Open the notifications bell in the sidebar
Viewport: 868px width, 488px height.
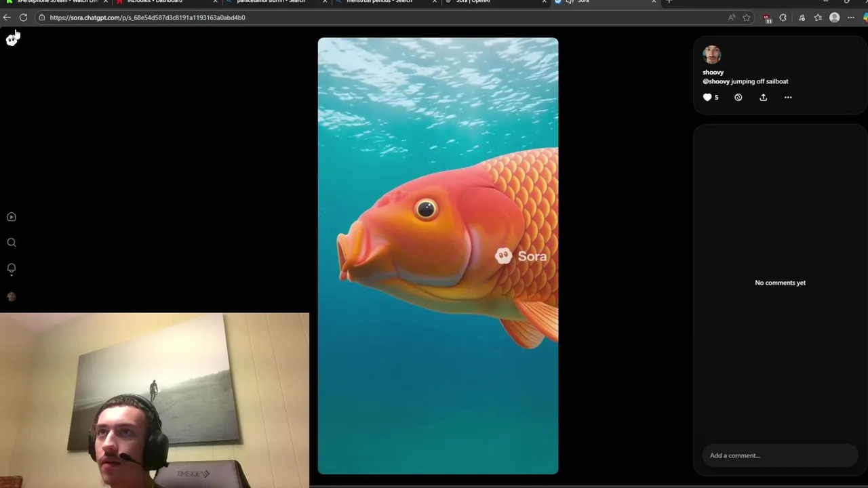12,268
